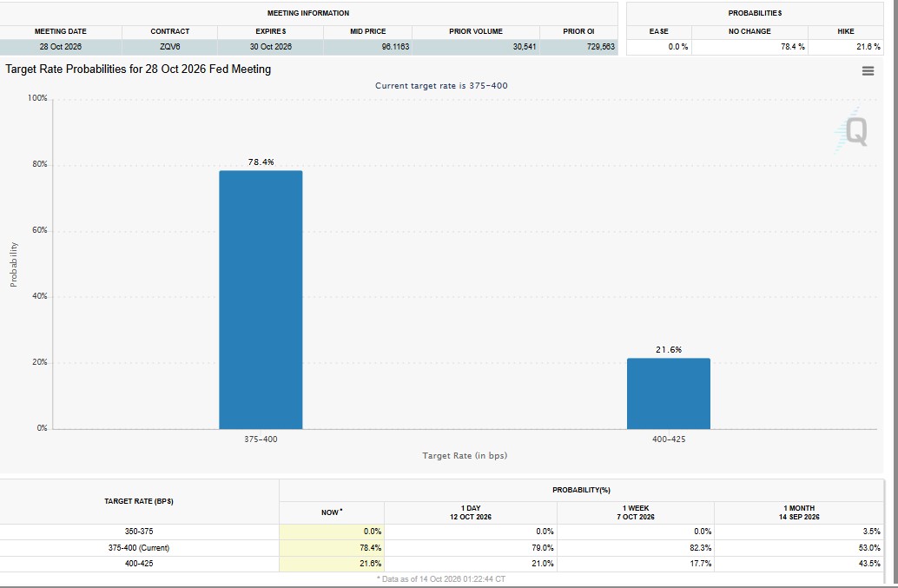Image resolution: width=898 pixels, height=588 pixels.
Task: Click the Expires column header
Action: click(x=270, y=31)
